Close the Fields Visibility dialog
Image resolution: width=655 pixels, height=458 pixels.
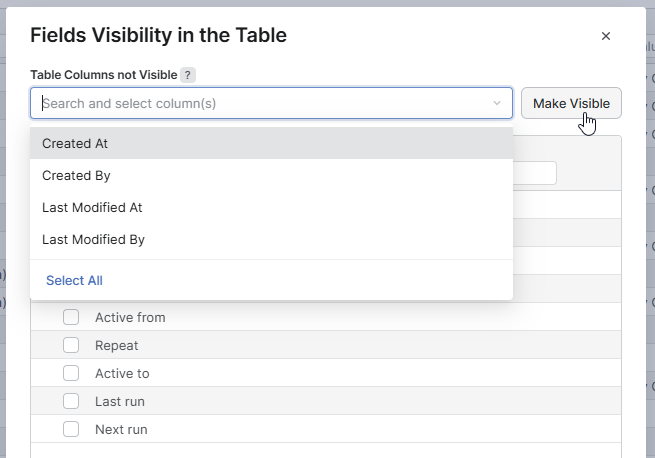(606, 36)
